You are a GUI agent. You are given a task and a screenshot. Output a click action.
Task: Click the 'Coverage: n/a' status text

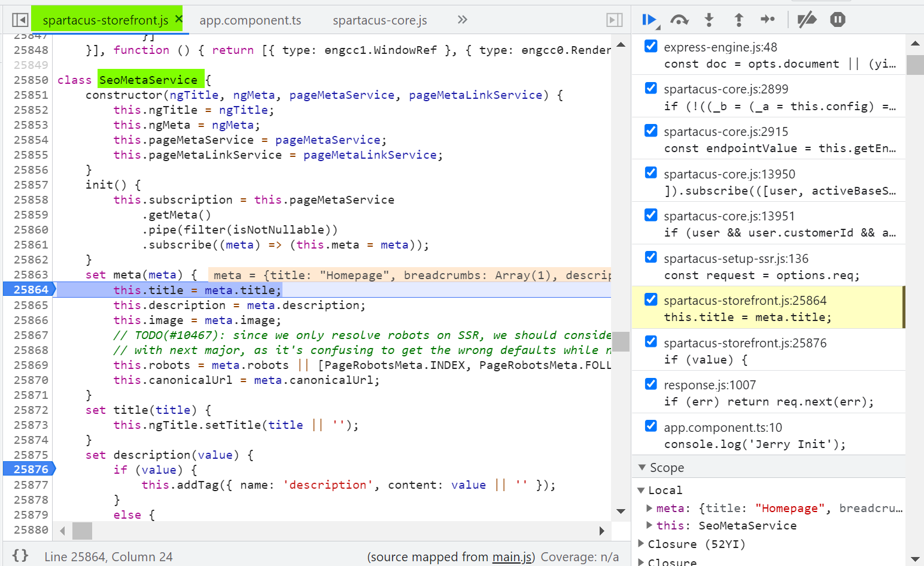coord(579,557)
